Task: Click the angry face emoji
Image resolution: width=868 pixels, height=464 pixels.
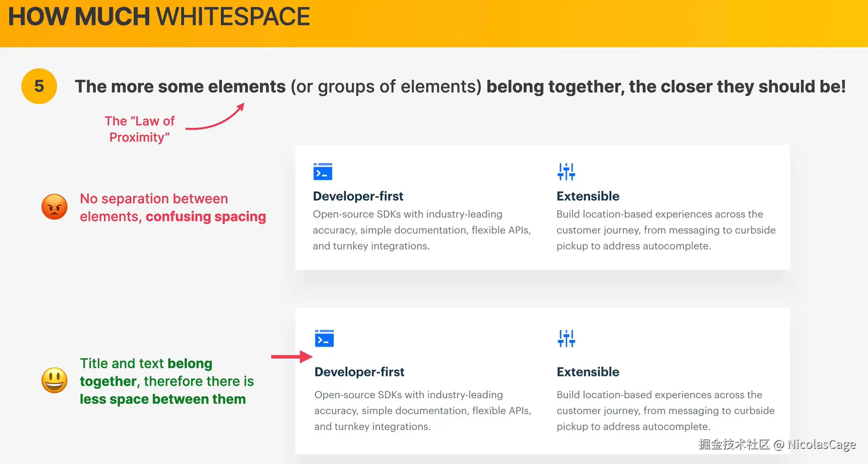Action: 54,207
